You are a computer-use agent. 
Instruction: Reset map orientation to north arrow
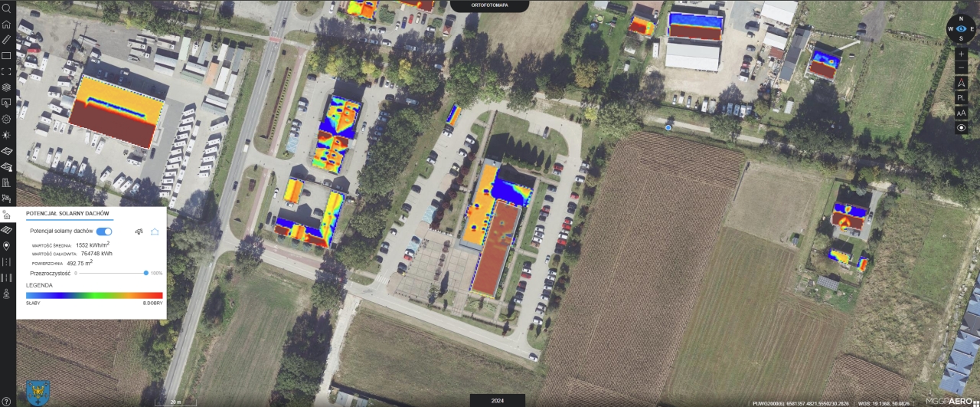[962, 84]
